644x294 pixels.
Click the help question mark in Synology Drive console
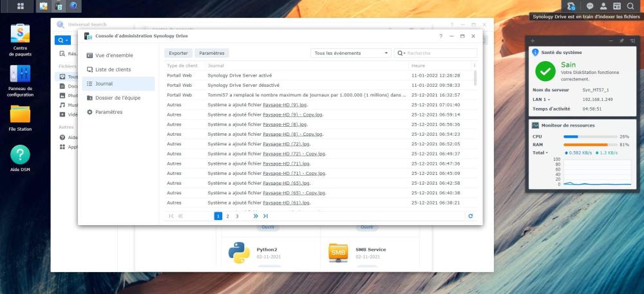[x=440, y=36]
